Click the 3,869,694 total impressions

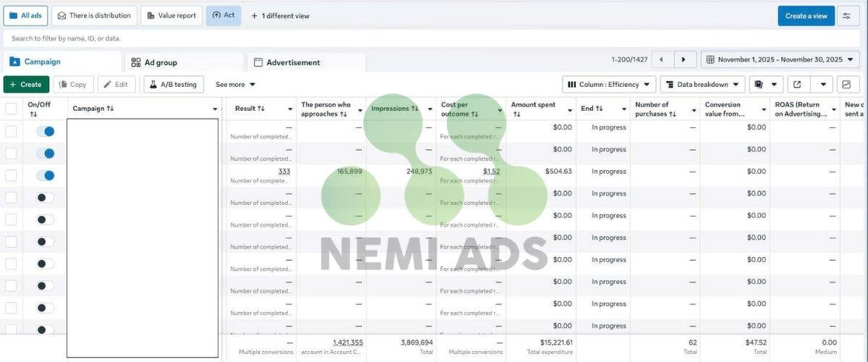[417, 342]
